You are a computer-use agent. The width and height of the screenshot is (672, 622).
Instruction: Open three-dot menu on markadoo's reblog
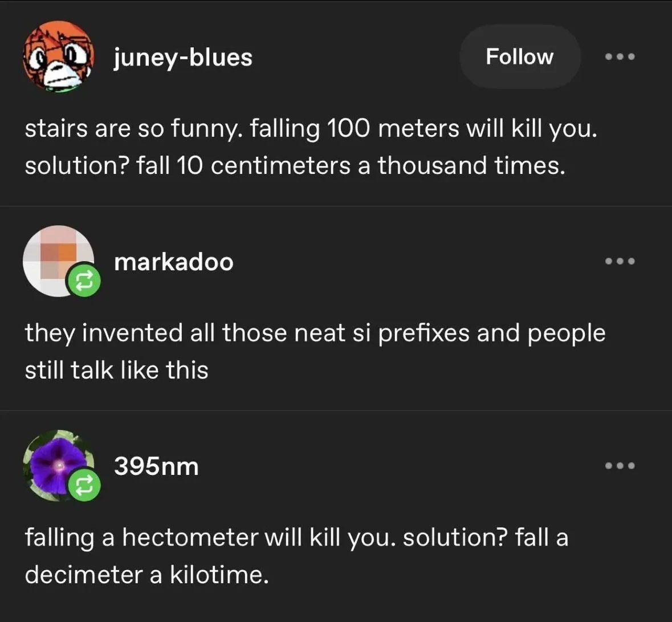pyautogui.click(x=620, y=261)
